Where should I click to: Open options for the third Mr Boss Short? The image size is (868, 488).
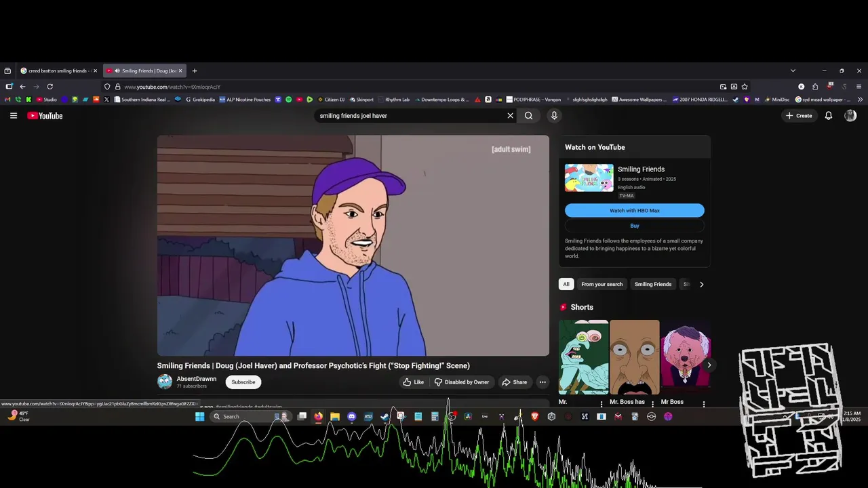[x=704, y=404]
